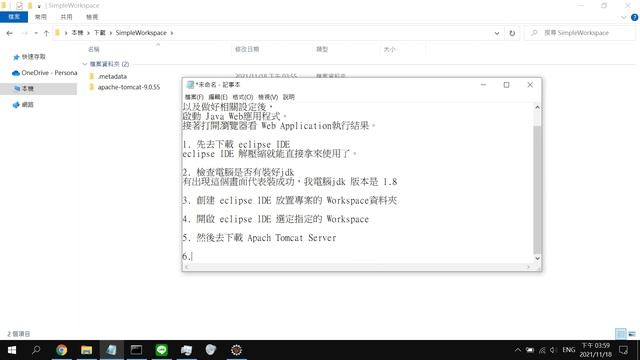The width and height of the screenshot is (640, 360).
Task: Open Notepad 格式(O) menu
Action: [x=242, y=97]
